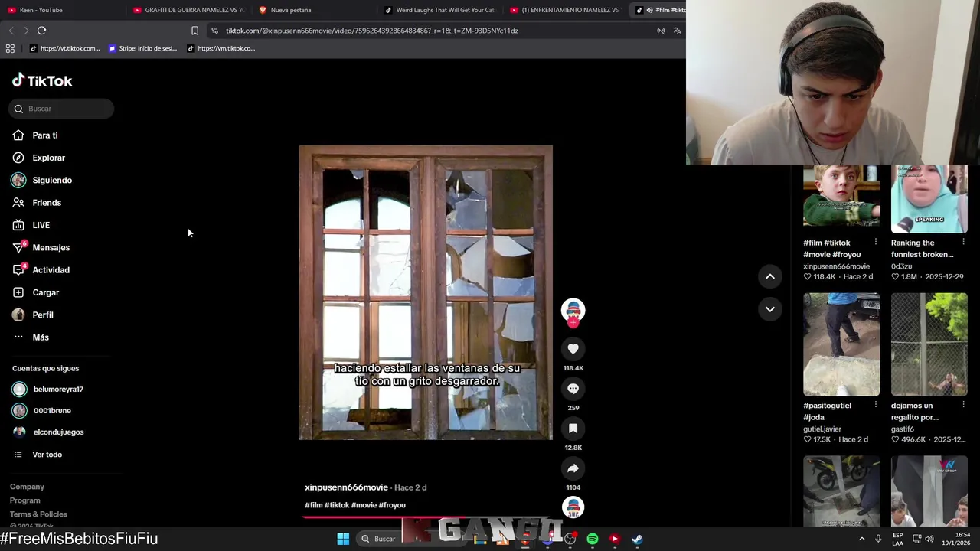Switch to the Reen - YouTube tab
This screenshot has width=980, height=551.
click(x=61, y=10)
